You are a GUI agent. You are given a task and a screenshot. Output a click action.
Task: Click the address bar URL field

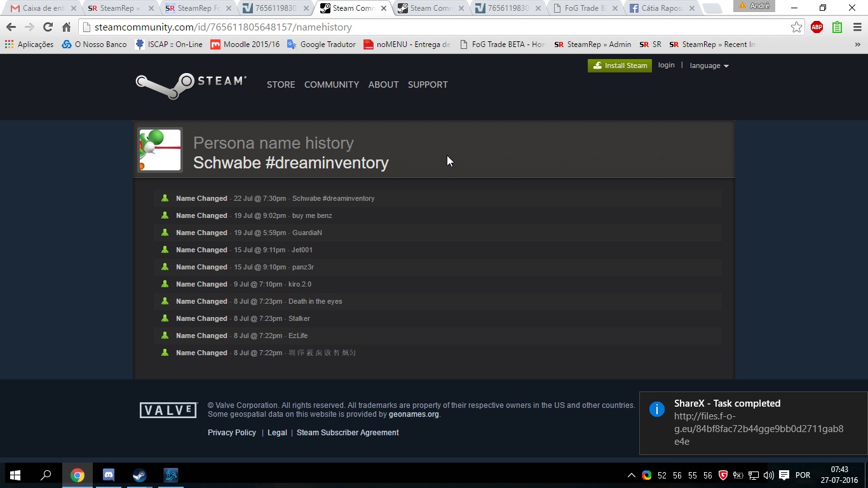coord(432,27)
